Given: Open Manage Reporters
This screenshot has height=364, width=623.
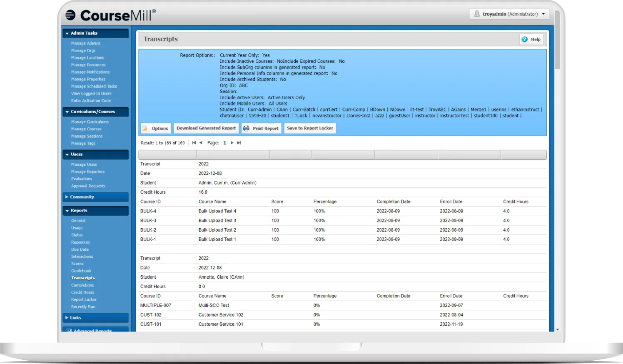Looking at the screenshot, I should (x=88, y=172).
